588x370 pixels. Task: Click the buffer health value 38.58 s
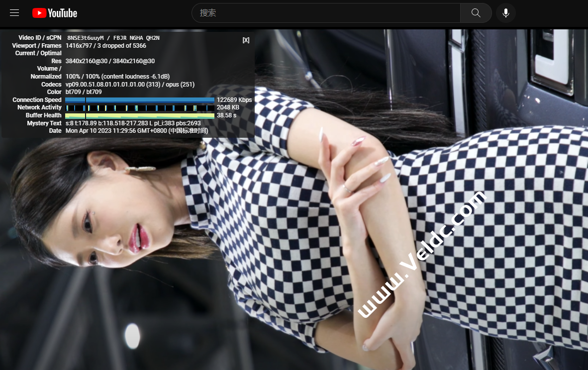tap(226, 115)
